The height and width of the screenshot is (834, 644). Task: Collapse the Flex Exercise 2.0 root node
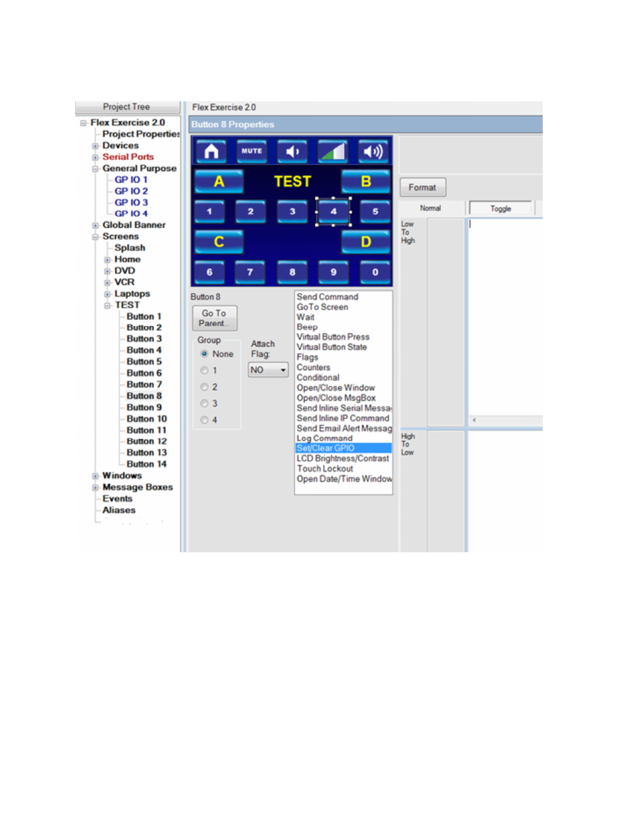tap(83, 123)
